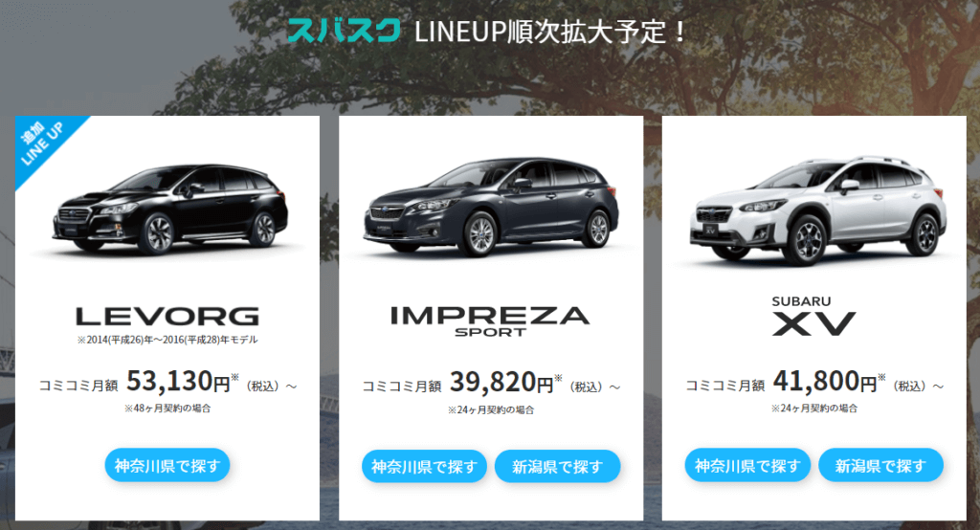Find Subaru XV in 神奈川県
The width and height of the screenshot is (980, 530).
(747, 466)
